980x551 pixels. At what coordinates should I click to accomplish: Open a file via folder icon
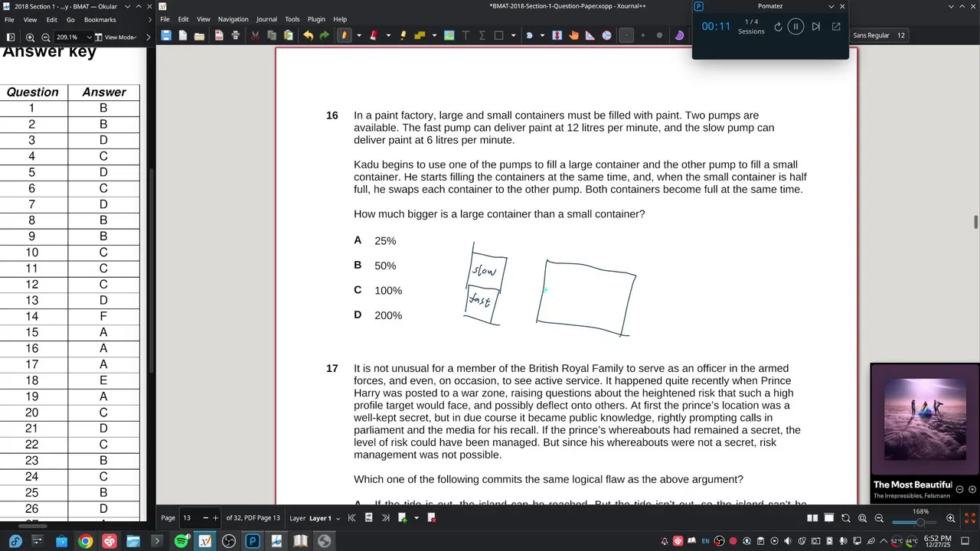[199, 35]
